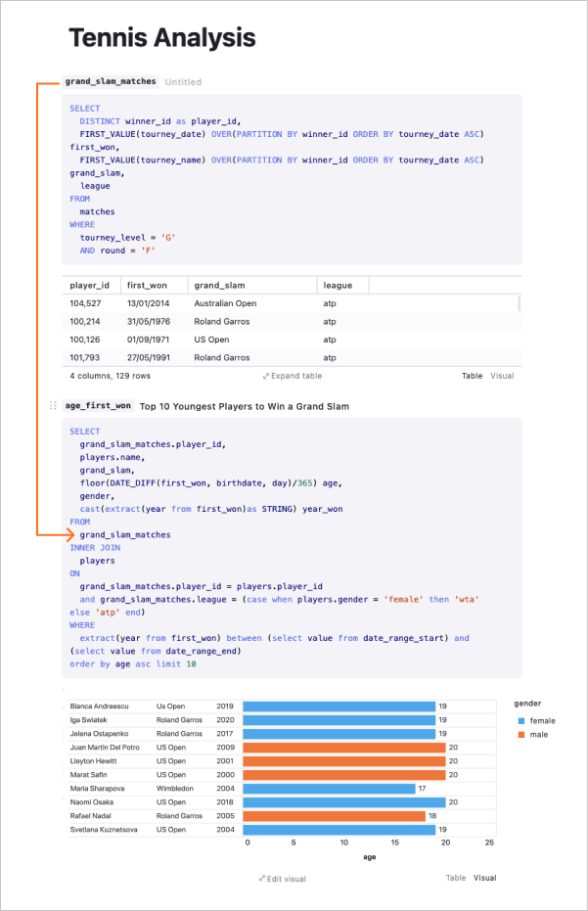Click the Tennis Analysis page title

(x=162, y=38)
